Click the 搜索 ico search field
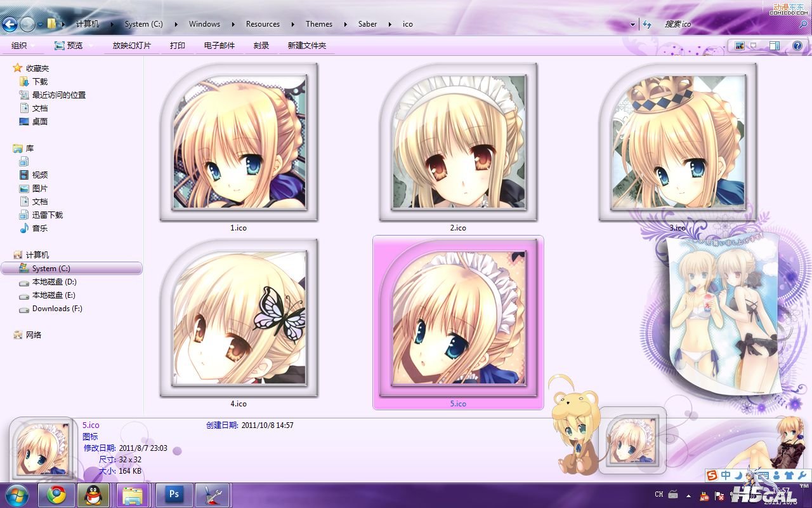Viewport: 812px width, 508px height. [723, 24]
